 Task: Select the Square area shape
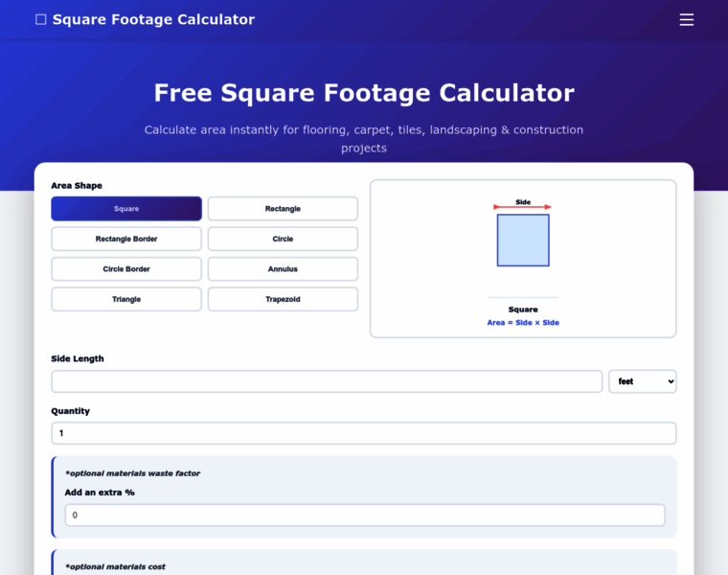(x=126, y=209)
